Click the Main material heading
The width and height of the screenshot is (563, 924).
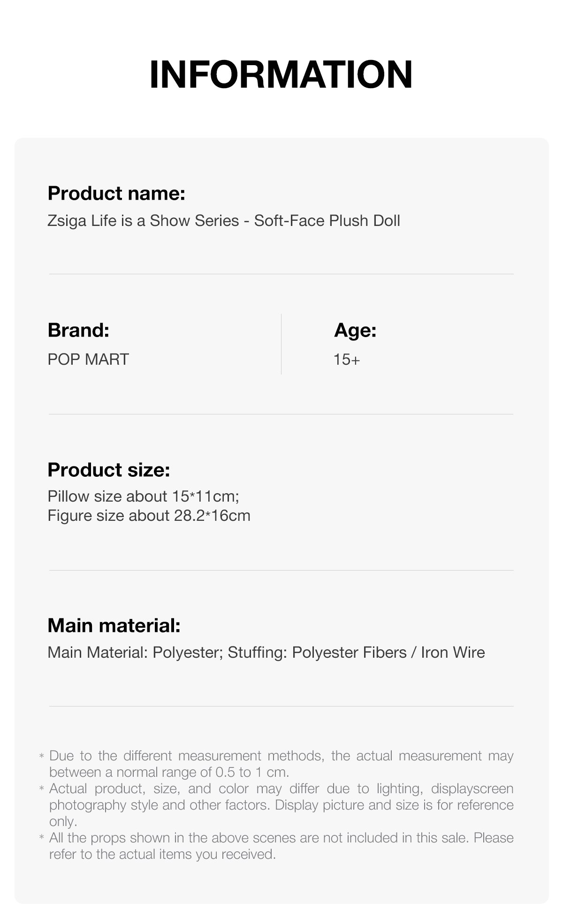114,625
